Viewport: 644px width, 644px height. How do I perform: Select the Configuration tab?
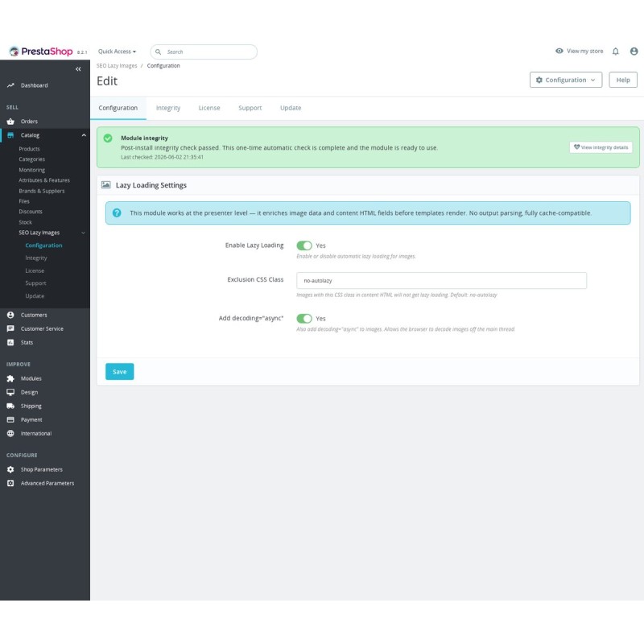pos(118,108)
